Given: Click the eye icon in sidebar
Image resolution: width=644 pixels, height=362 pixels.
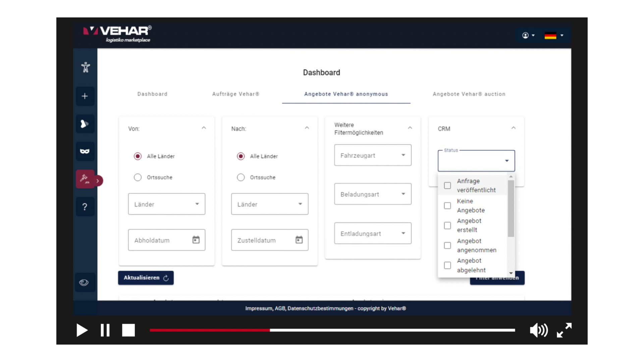Looking at the screenshot, I should point(84,283).
